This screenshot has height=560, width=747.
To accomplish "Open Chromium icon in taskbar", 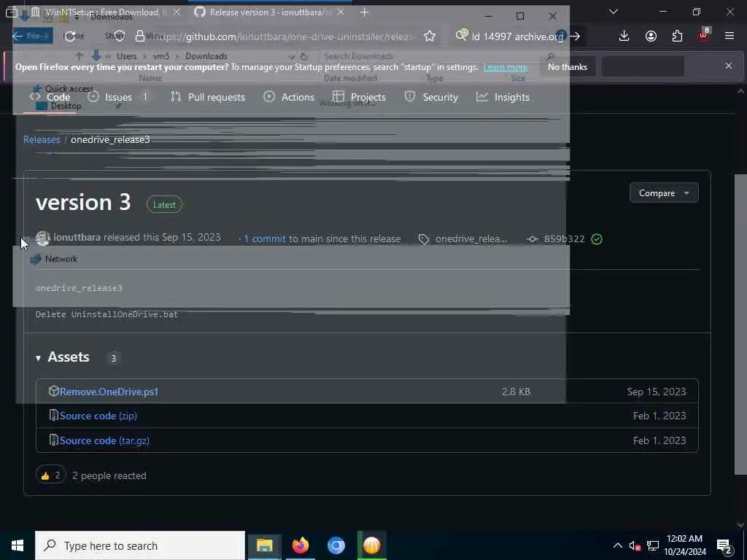I will click(336, 545).
